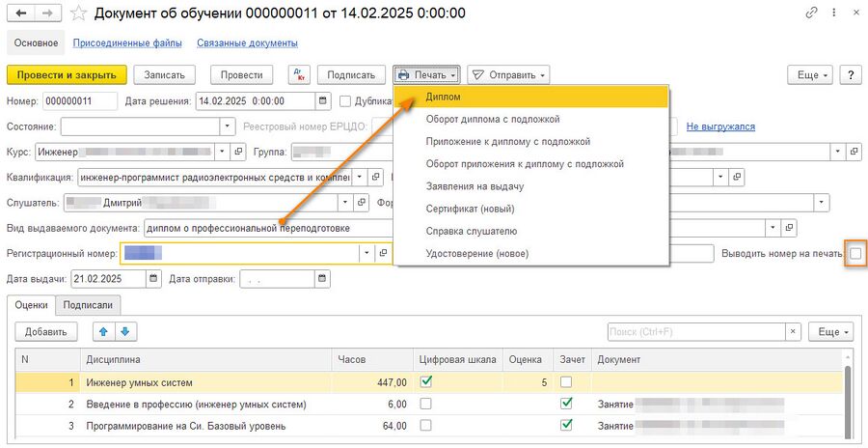Select the Часов cell showing 64,00

(372, 427)
